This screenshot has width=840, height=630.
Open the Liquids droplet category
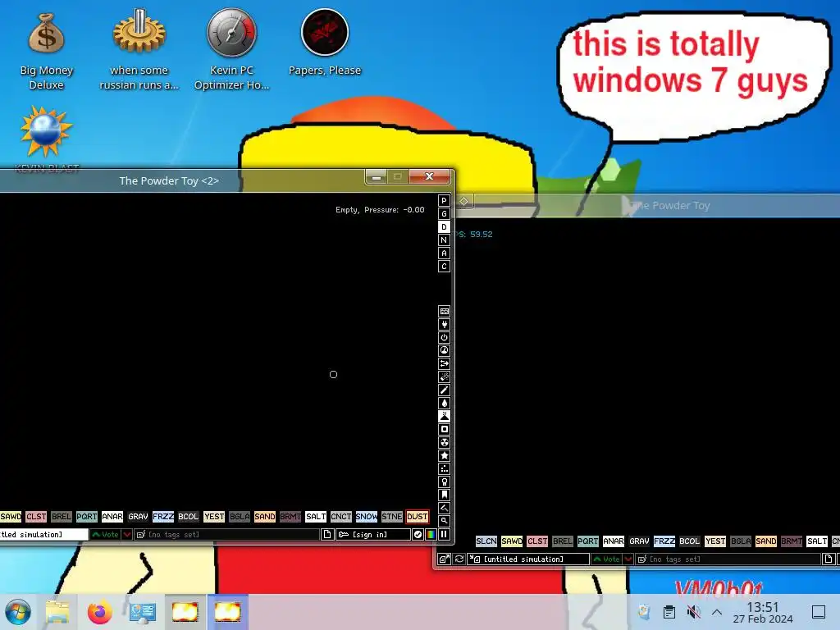444,403
